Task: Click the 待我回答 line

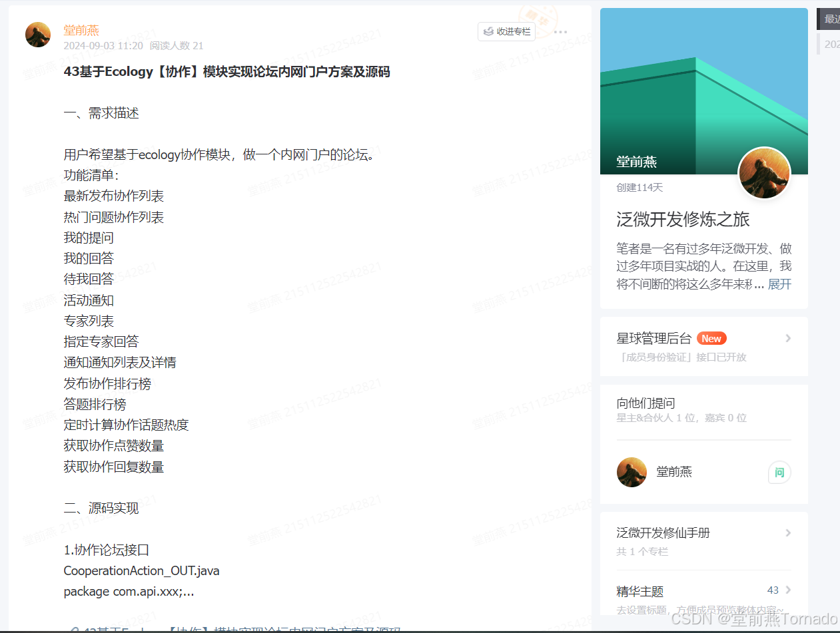Action: coord(89,279)
